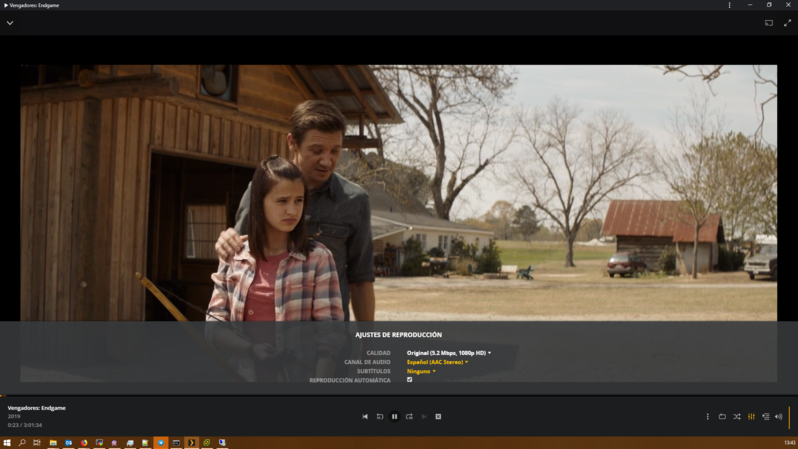Image resolution: width=798 pixels, height=449 pixels.
Task: Open the cast-to-device icon
Action: pyautogui.click(x=769, y=23)
